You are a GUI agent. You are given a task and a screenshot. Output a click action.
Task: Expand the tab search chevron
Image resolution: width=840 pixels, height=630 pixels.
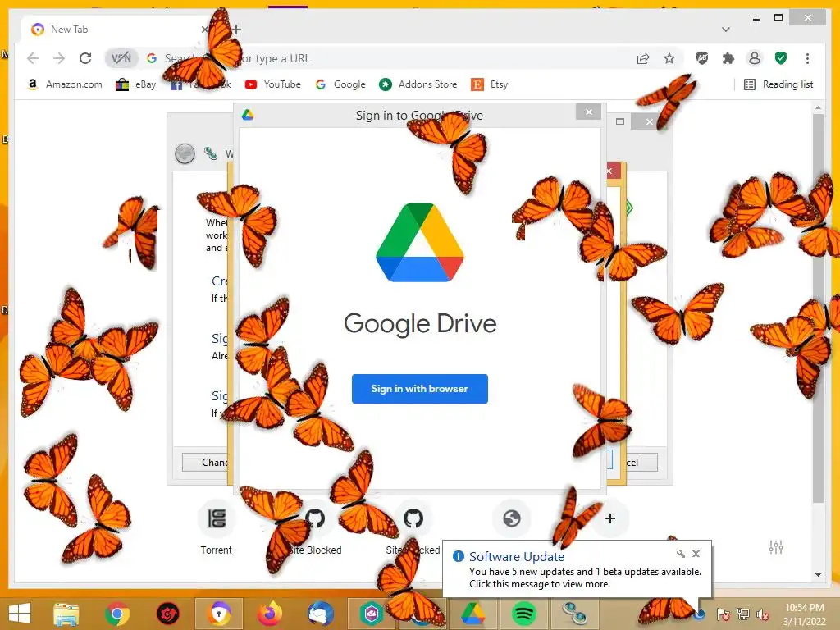[725, 30]
